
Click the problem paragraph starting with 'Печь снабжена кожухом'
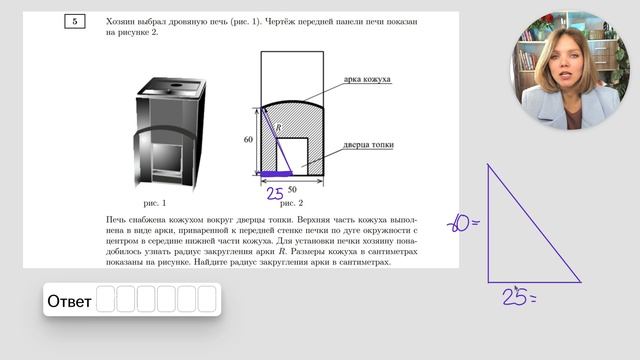(262, 241)
